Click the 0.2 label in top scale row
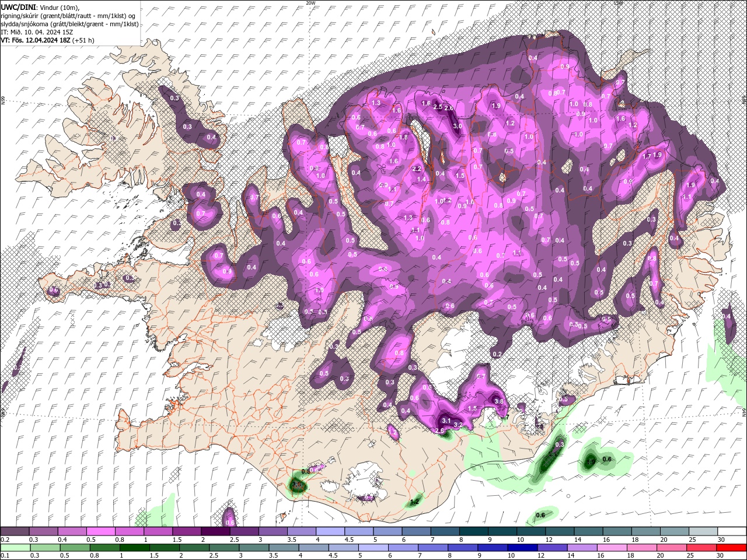 (5, 540)
